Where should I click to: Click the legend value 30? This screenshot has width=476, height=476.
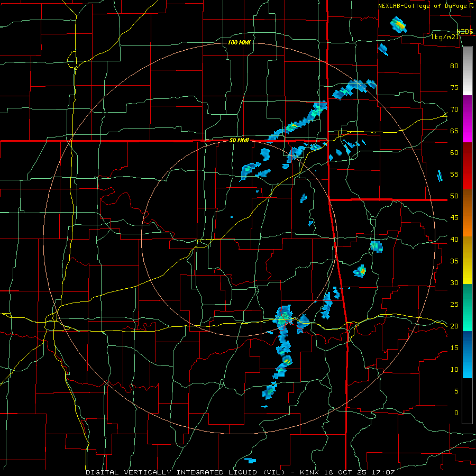click(454, 282)
